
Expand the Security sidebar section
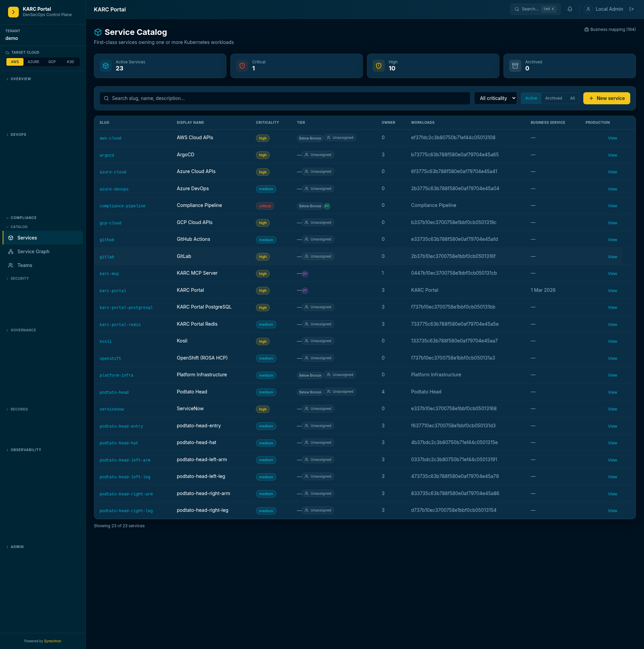[20, 279]
